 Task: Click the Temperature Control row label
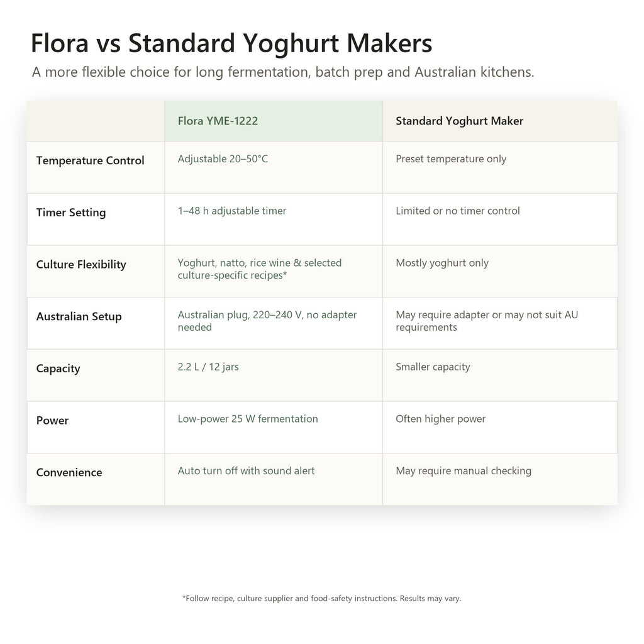coord(90,160)
